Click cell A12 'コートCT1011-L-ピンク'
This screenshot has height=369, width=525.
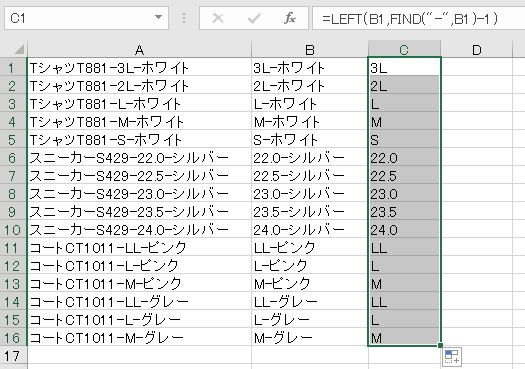tap(139, 266)
